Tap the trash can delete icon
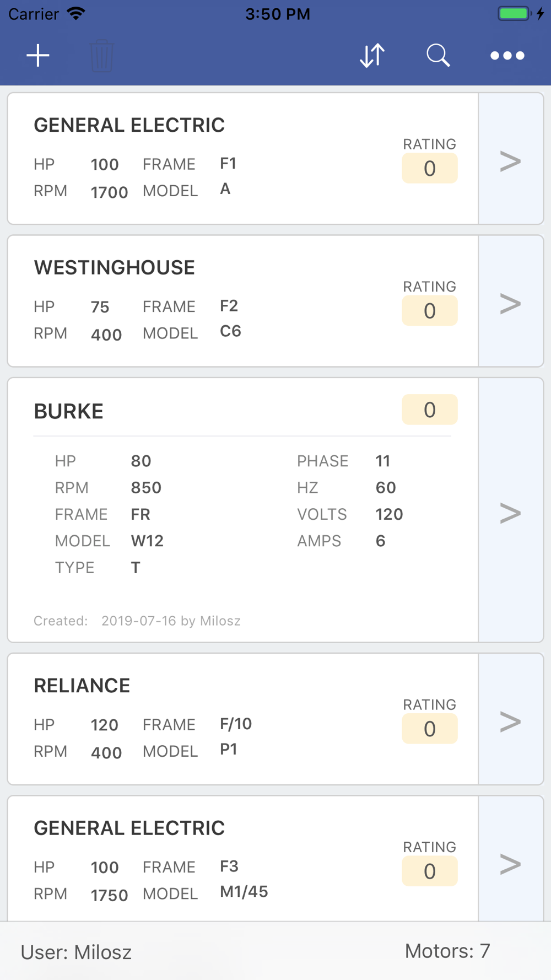The image size is (551, 980). [x=101, y=56]
